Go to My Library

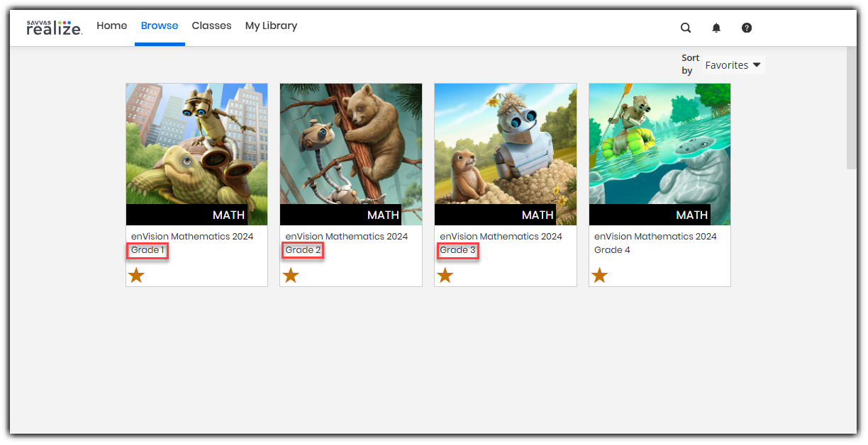[271, 26]
